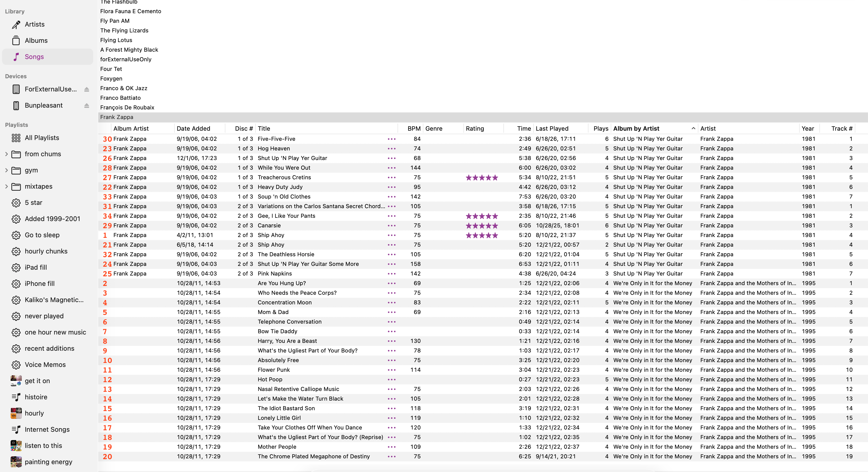Viewport: 868px width, 472px height.
Task: Open more options for Treacherous Cretins
Action: (x=391, y=178)
